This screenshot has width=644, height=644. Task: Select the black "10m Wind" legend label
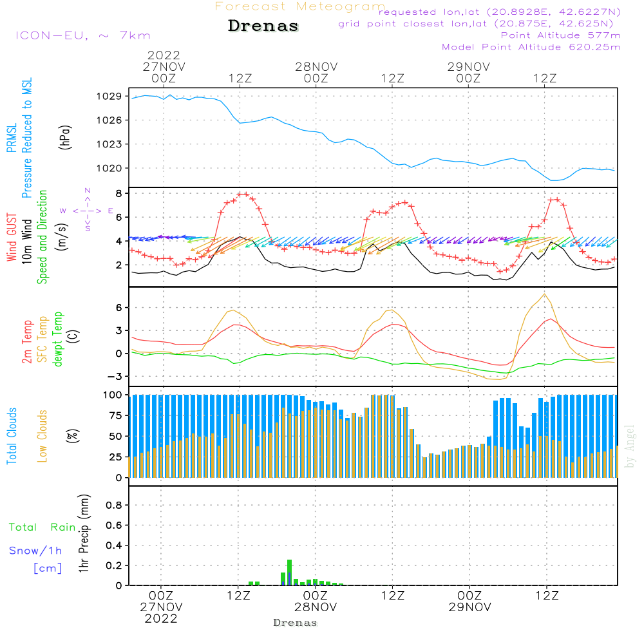[26, 241]
